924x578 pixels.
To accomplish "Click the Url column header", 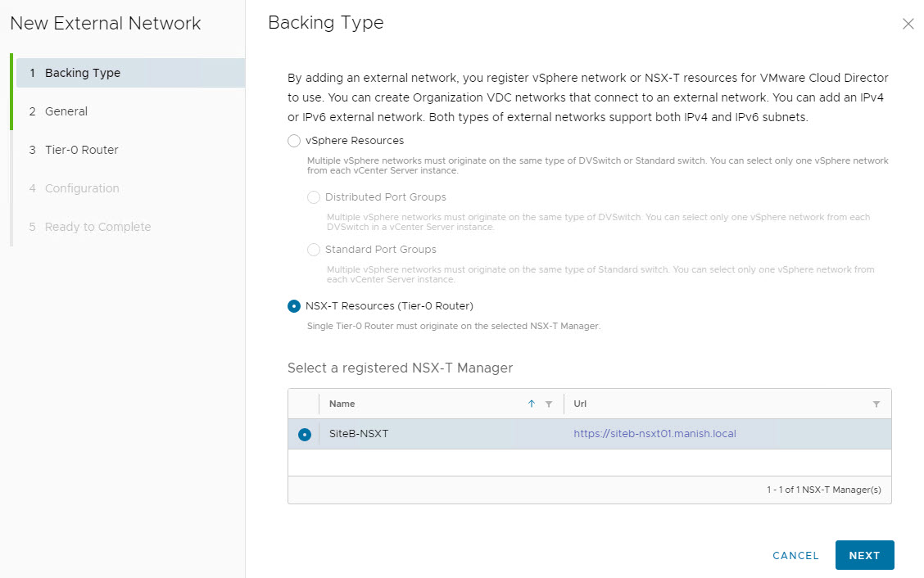I will point(580,404).
